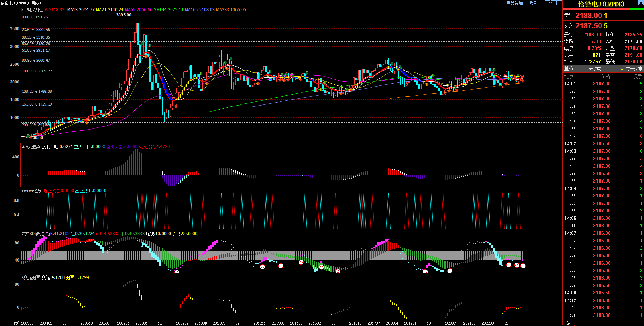Click 月线 time axis label
The width and height of the screenshot is (644, 326).
click(x=15, y=323)
